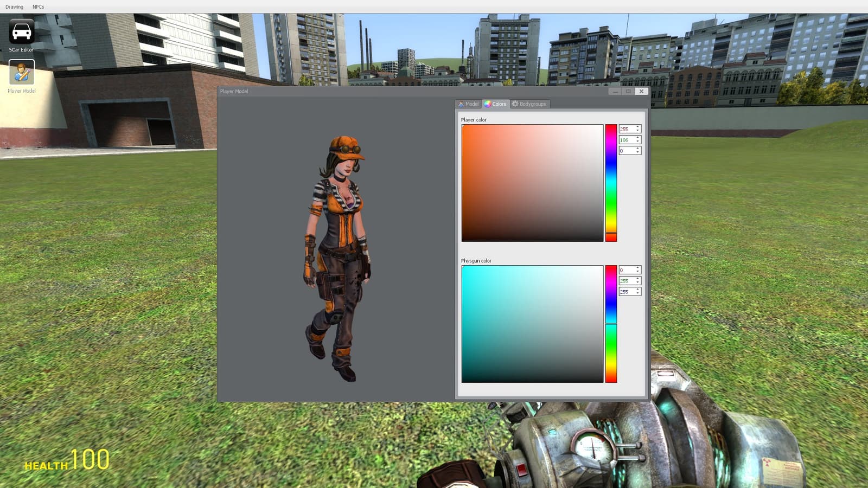Click the Physgun color saturation picker area

[532, 324]
